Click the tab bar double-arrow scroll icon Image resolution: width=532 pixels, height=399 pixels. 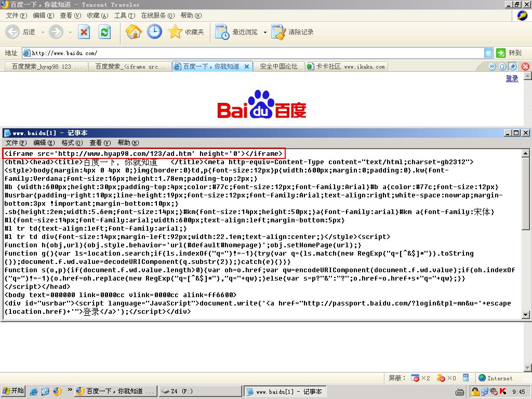[x=491, y=66]
